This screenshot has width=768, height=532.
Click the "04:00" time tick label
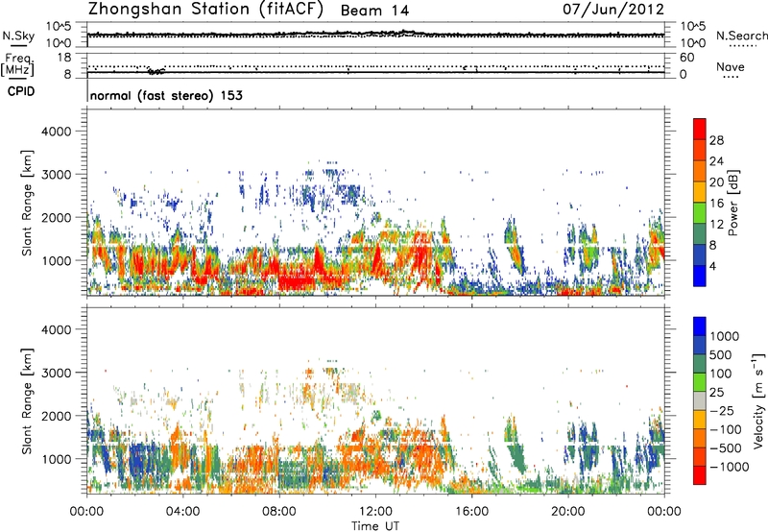[x=183, y=512]
